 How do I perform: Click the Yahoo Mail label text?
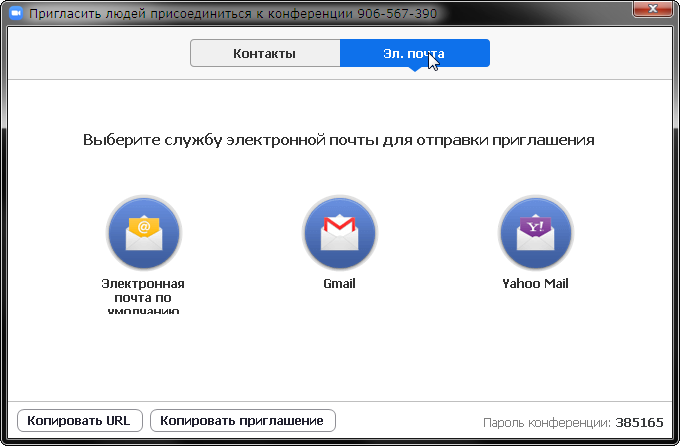point(535,284)
